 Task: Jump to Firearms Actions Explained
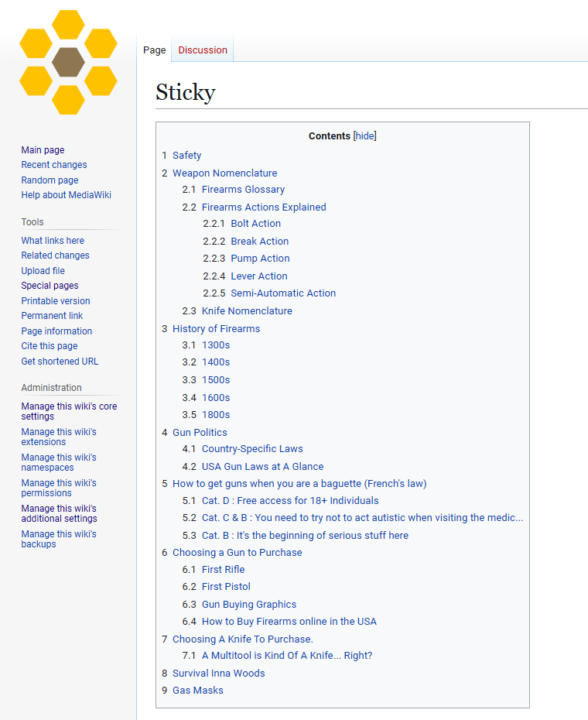tap(264, 207)
